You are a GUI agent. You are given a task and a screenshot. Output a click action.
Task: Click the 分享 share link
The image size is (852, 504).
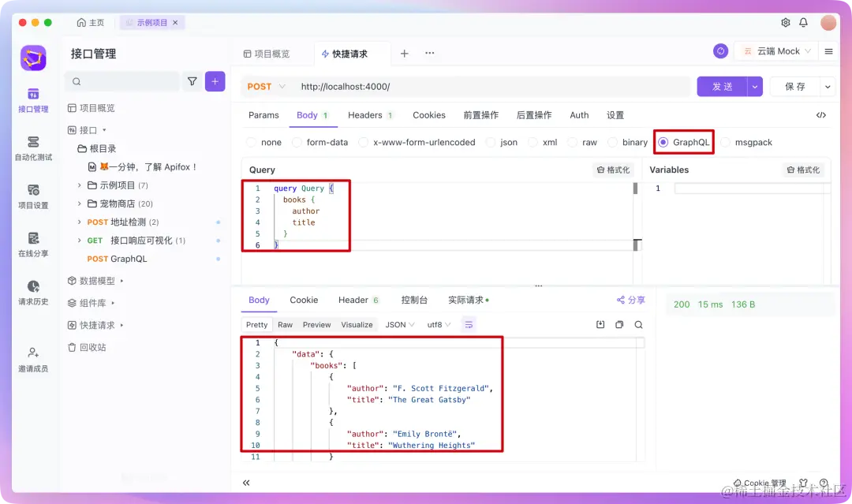pyautogui.click(x=631, y=300)
